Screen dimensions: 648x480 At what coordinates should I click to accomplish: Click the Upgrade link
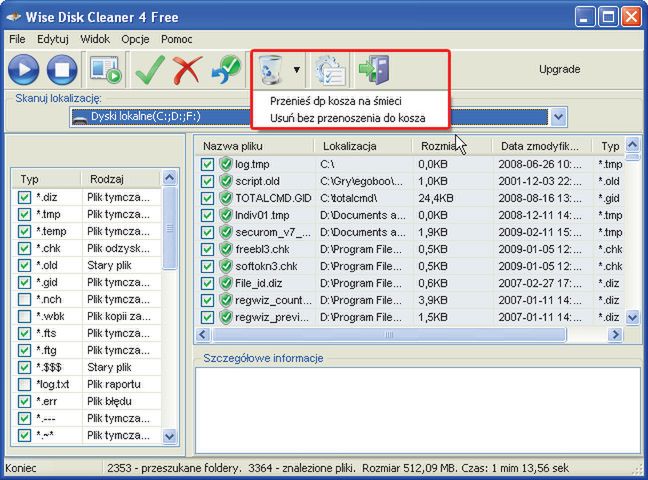point(559,69)
